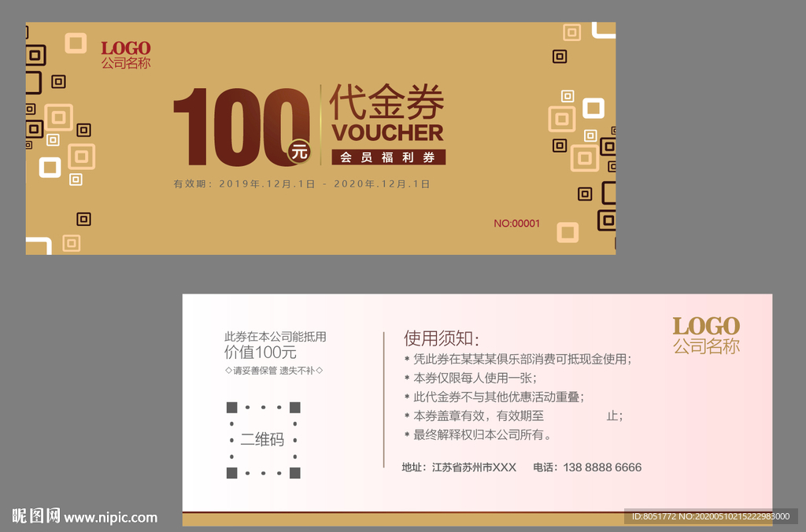Click 此券在本公司能抵用 text
806x532 pixels.
coord(275,337)
